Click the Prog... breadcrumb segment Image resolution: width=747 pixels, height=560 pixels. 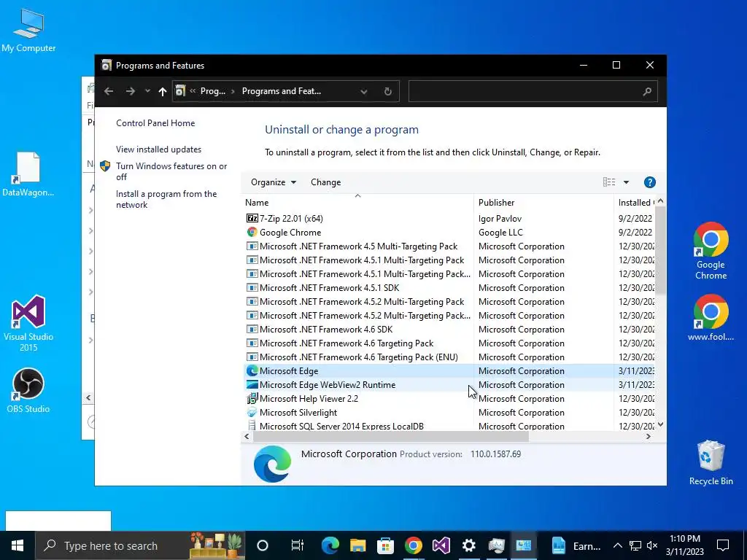212,91
